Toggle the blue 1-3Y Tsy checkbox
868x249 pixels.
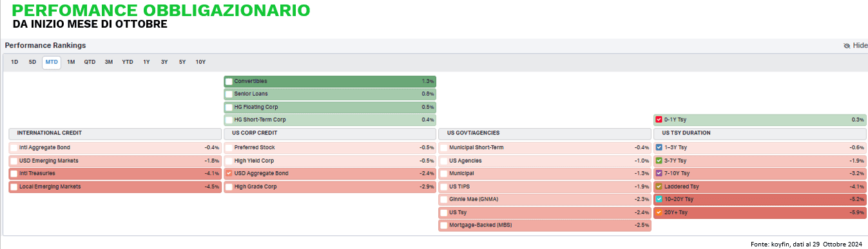(x=658, y=147)
